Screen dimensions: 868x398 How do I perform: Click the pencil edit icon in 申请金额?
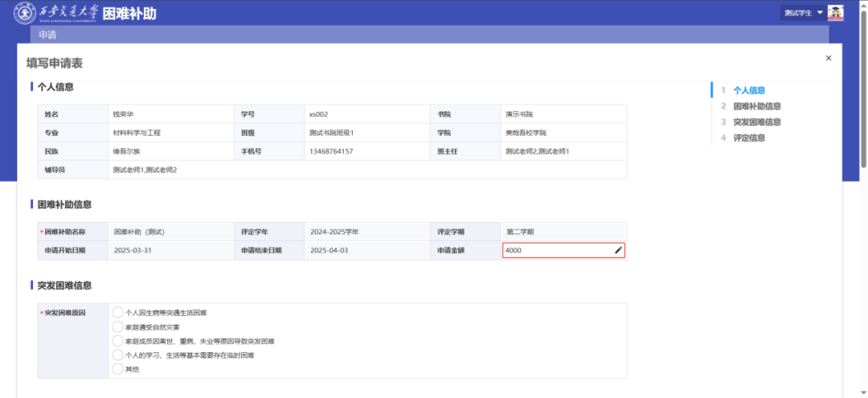pos(618,251)
